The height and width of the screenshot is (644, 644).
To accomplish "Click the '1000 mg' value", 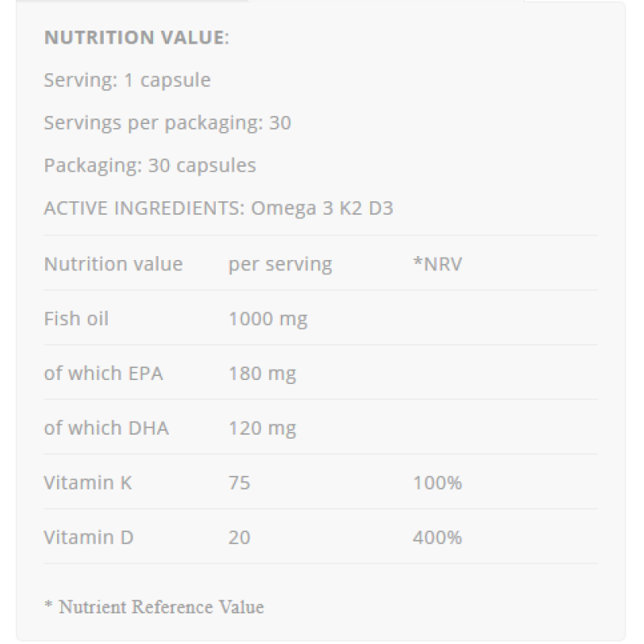I will 268,319.
